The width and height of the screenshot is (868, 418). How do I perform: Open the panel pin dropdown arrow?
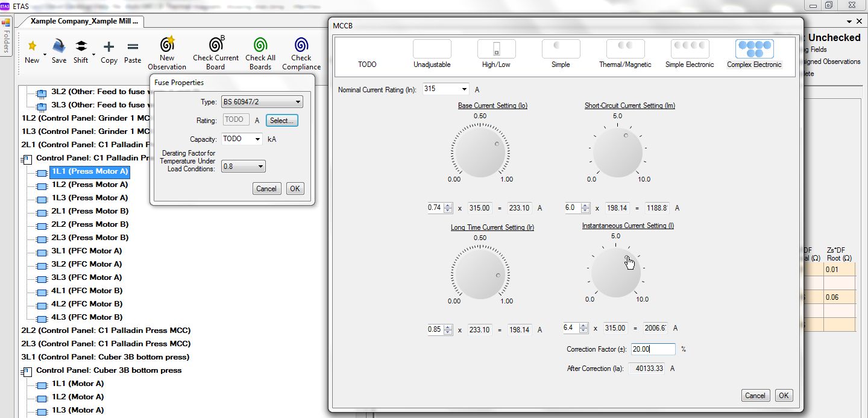pos(849,21)
